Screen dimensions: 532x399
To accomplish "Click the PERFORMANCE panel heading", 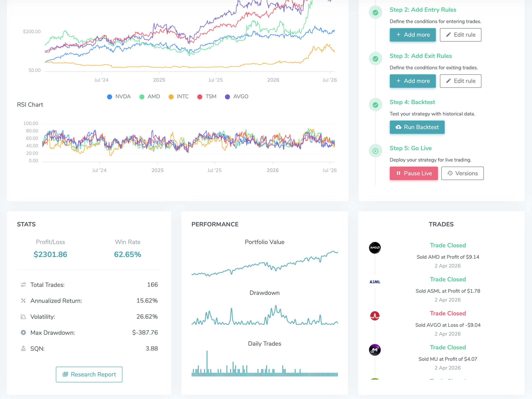I will click(215, 224).
